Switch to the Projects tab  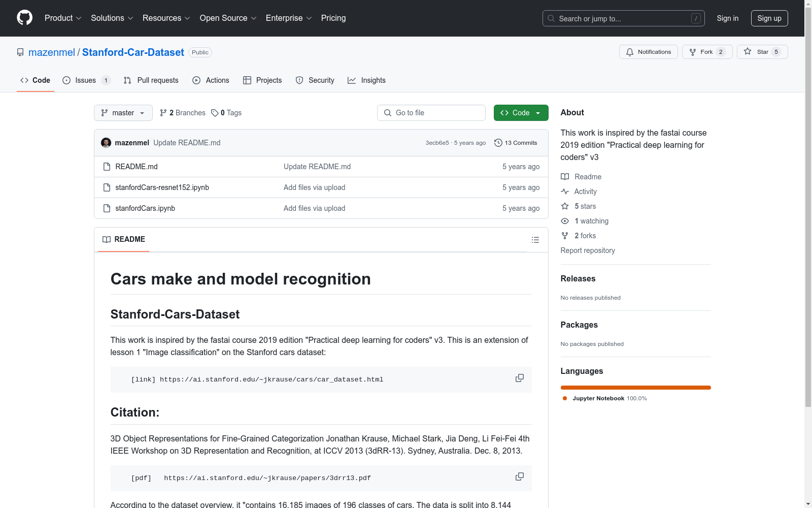point(262,80)
